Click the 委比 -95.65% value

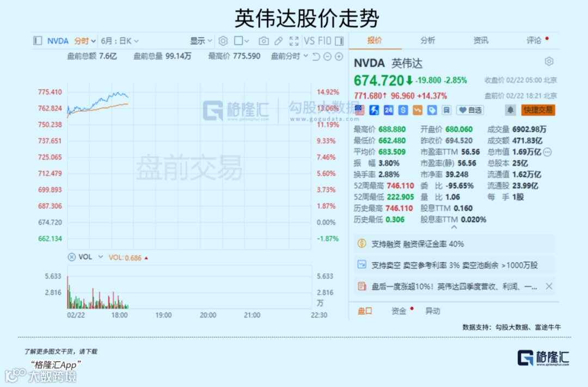(460, 185)
